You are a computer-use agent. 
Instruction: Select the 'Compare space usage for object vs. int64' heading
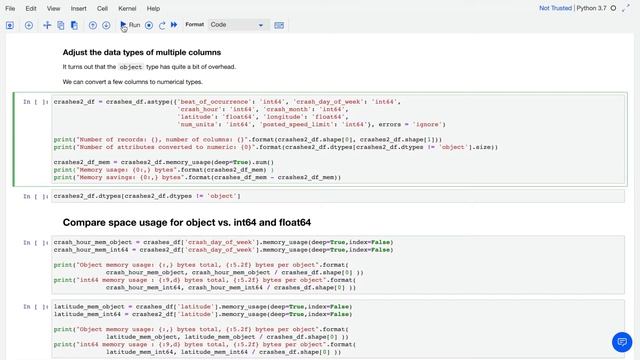click(187, 222)
